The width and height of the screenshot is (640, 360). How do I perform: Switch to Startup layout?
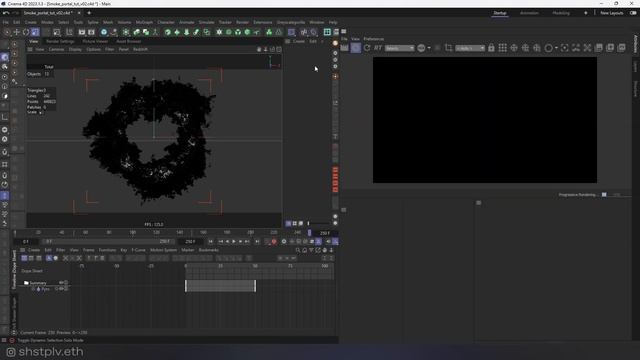(x=500, y=13)
